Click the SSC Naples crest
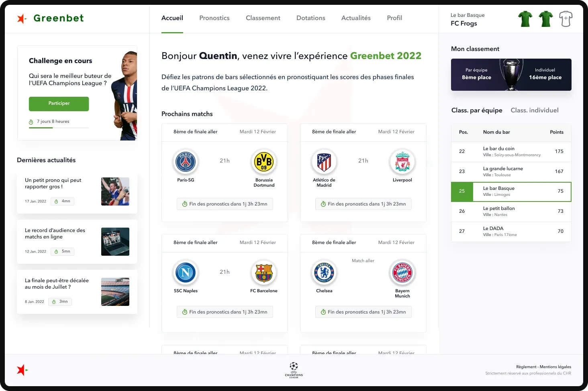The height and width of the screenshot is (391, 588). pyautogui.click(x=186, y=273)
